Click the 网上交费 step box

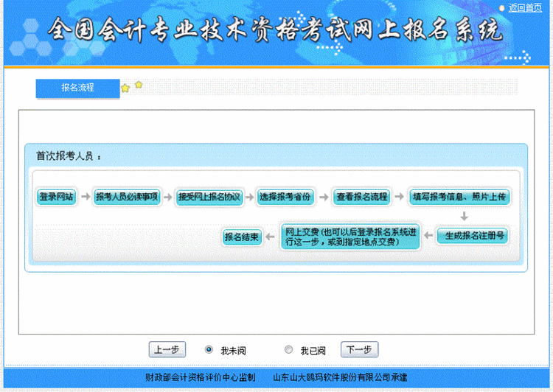[x=349, y=237]
